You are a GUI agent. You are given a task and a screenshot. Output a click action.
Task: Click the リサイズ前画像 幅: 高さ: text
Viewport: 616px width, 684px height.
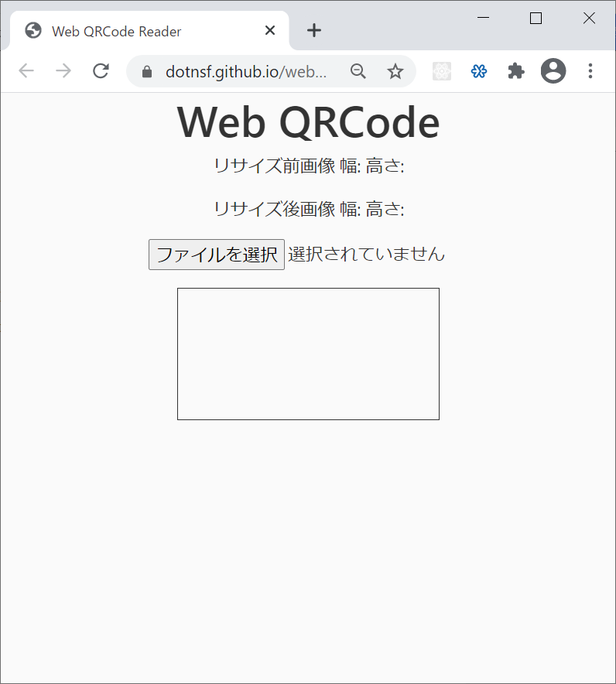click(x=309, y=166)
